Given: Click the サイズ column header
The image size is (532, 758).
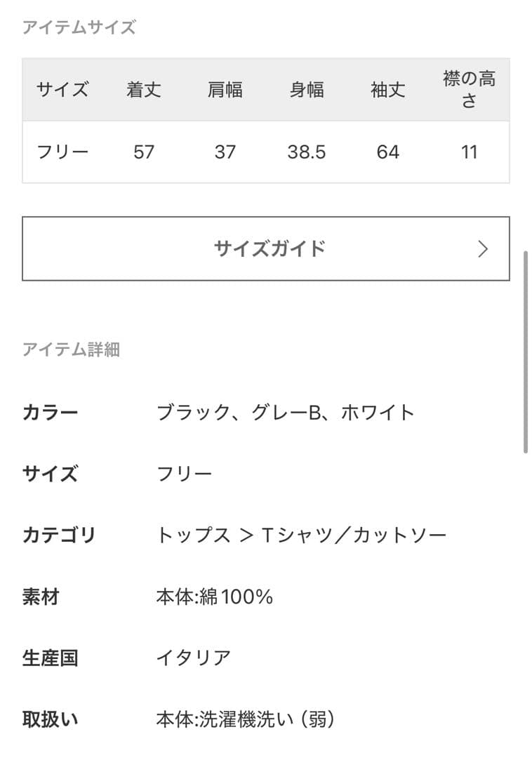Looking at the screenshot, I should [x=62, y=90].
